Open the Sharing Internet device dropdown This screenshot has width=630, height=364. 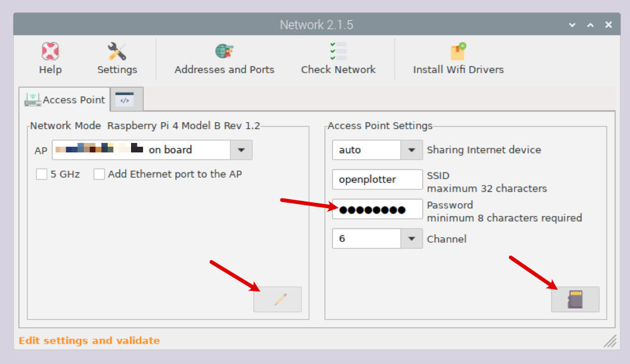click(411, 150)
